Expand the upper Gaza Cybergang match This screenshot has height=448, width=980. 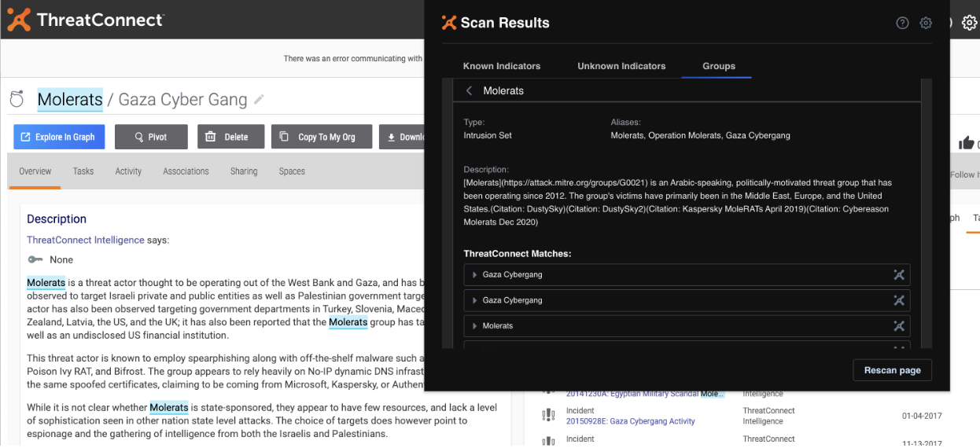(474, 274)
